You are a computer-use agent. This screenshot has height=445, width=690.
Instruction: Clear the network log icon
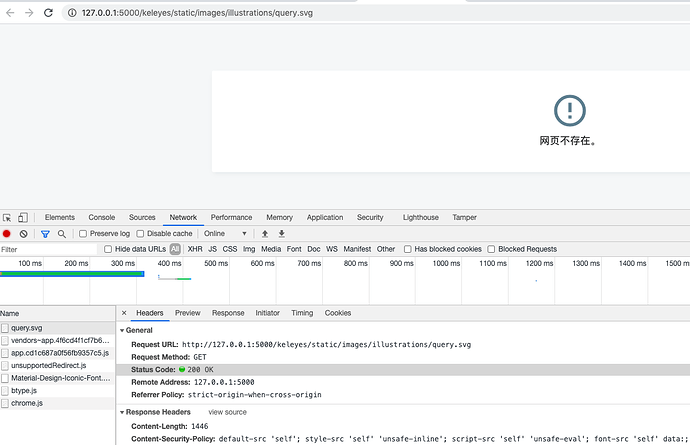pyautogui.click(x=23, y=234)
